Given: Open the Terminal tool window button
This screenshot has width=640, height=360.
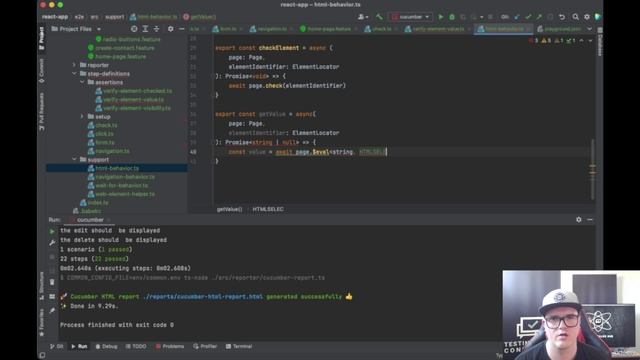Looking at the screenshot, I should [239, 346].
